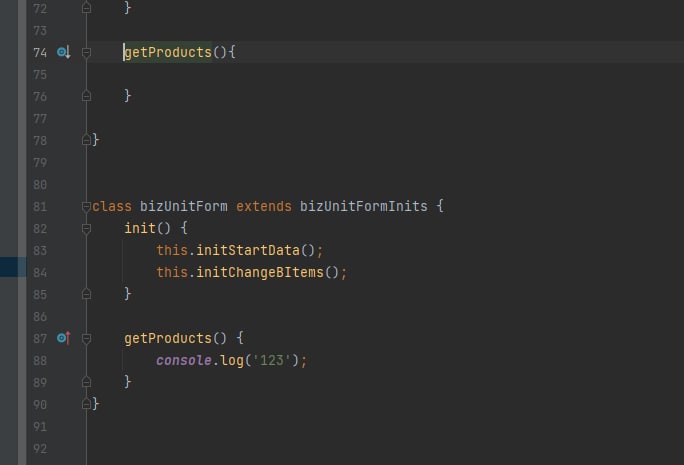684x465 pixels.
Task: Click highlighted getProducts on line 74
Action: 168,52
